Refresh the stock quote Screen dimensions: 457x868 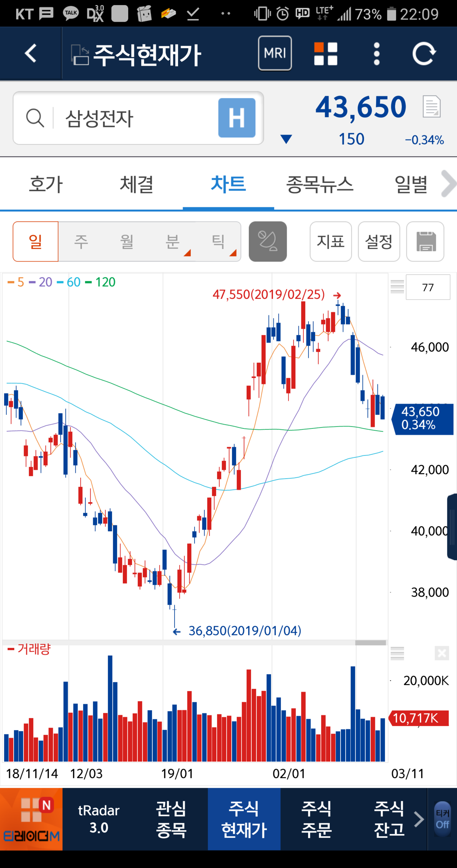coord(424,54)
